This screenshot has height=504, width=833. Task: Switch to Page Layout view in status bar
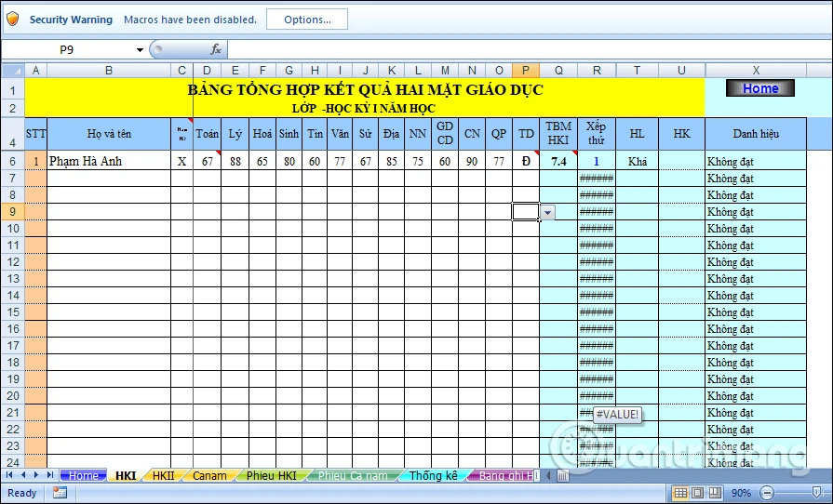tap(699, 493)
